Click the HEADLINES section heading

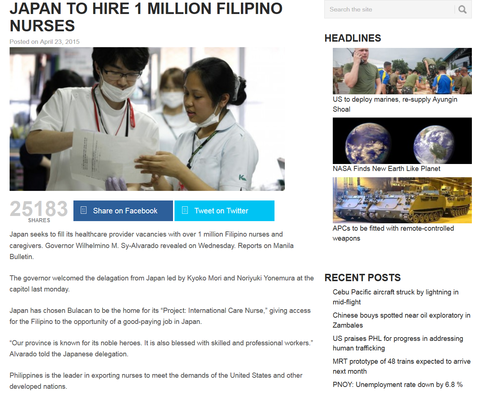coord(353,38)
